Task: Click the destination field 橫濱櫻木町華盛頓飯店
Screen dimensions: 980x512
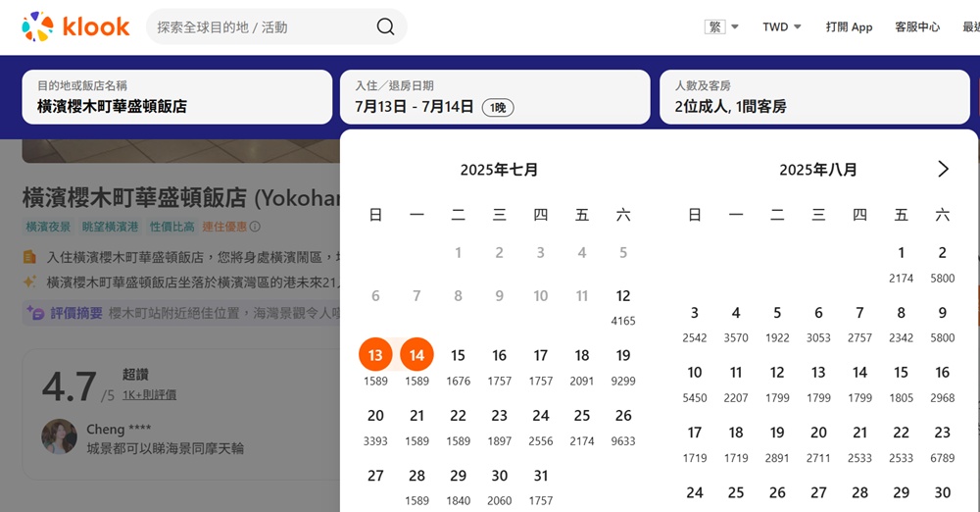Action: click(x=176, y=97)
